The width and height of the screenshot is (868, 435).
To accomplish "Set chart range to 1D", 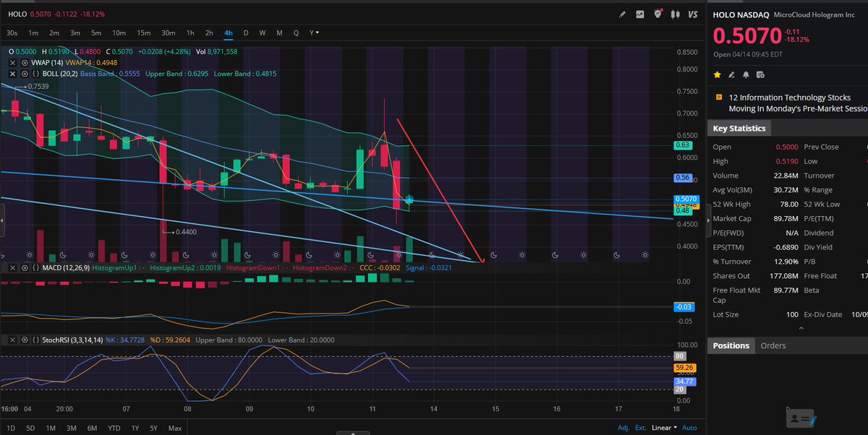I will tap(10, 428).
